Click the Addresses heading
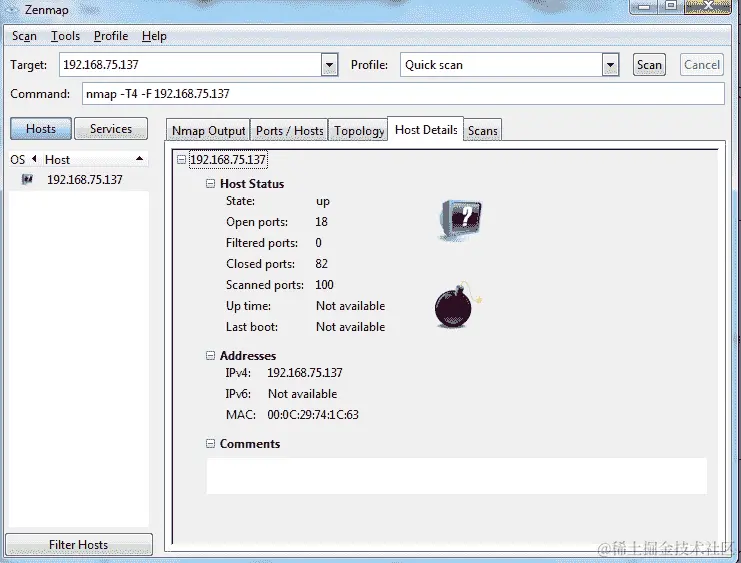The image size is (741, 563). [x=248, y=355]
